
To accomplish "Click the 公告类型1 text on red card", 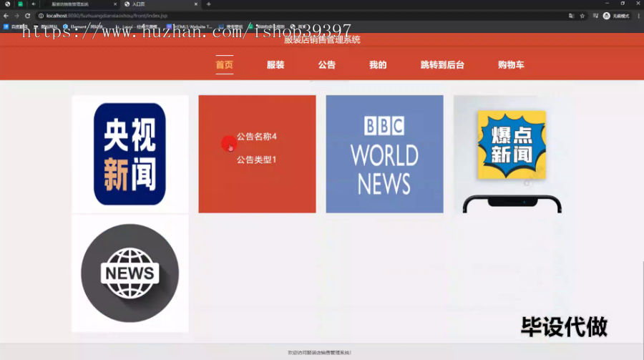I will point(257,160).
